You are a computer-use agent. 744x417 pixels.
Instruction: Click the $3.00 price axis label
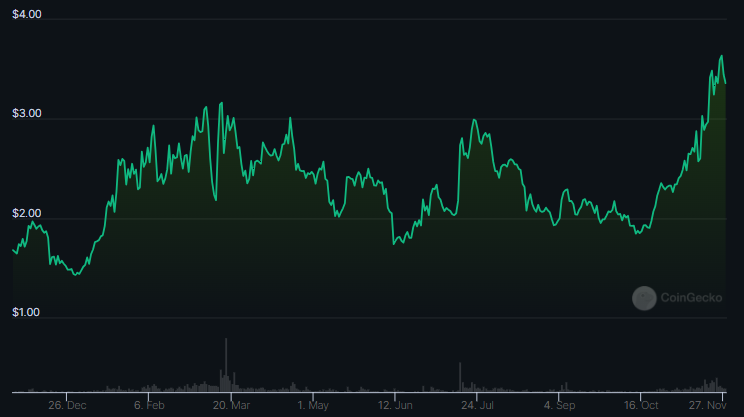coord(27,113)
